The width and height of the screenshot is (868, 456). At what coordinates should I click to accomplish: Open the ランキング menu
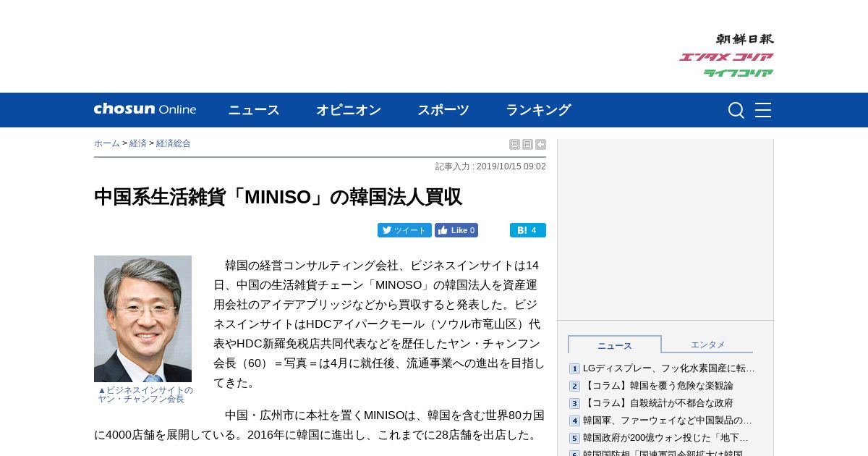[538, 110]
